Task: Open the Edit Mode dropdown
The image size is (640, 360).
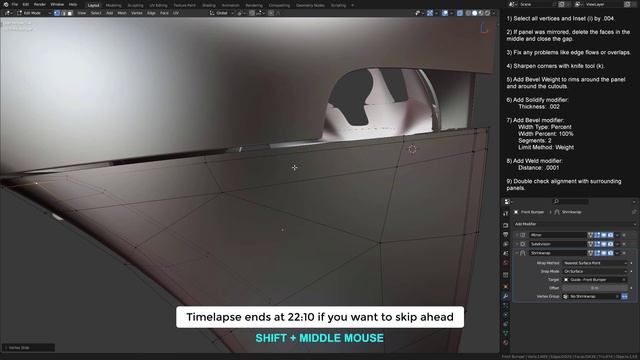Action: tap(33, 13)
